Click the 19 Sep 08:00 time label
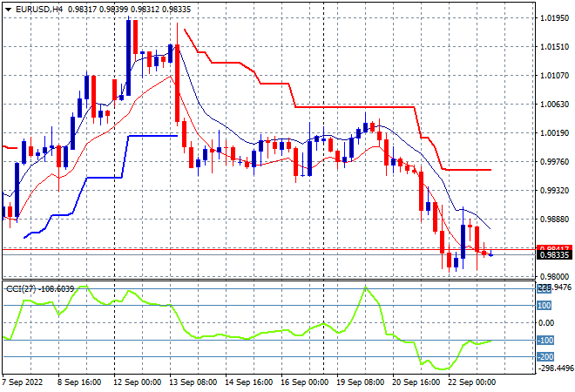 360,382
